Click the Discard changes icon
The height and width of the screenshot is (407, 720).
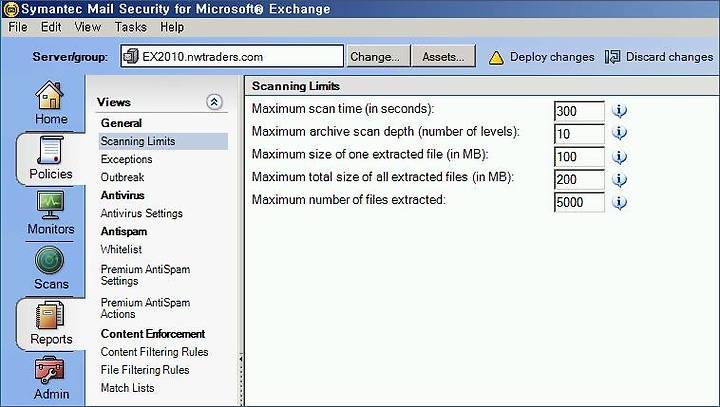[613, 57]
